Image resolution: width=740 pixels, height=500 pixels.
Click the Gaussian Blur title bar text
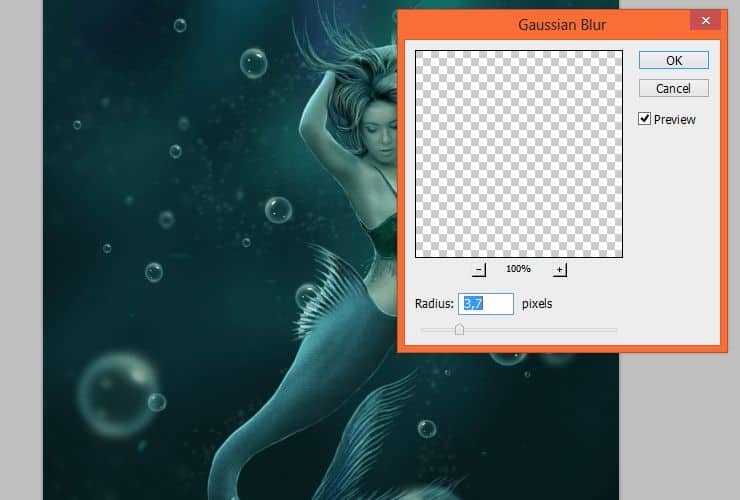(561, 23)
